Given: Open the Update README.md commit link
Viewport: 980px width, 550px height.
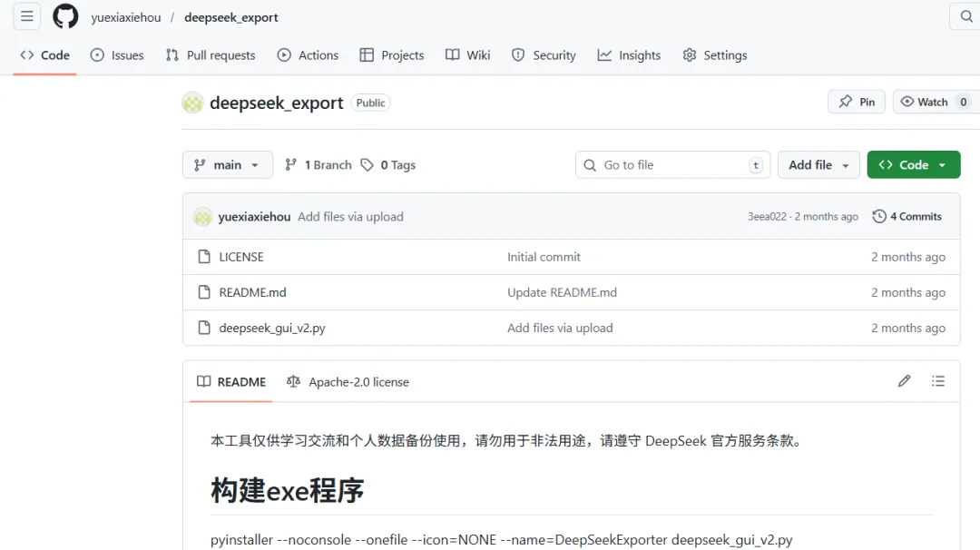Looking at the screenshot, I should [562, 292].
